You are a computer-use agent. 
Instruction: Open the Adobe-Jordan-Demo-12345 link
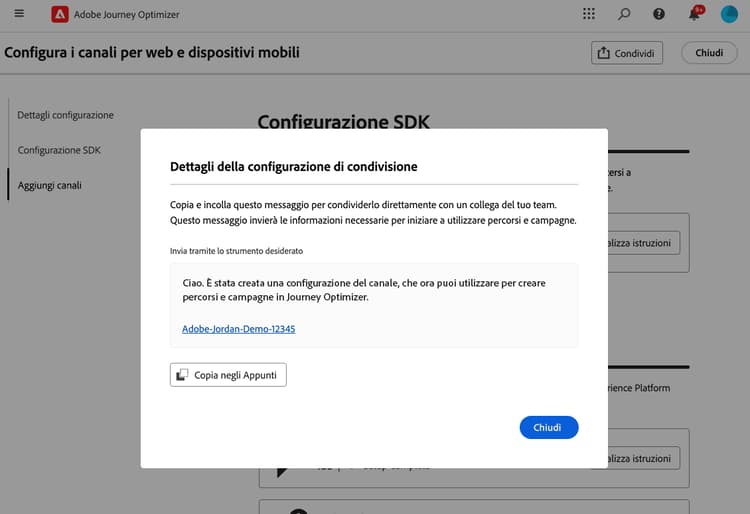coord(239,329)
